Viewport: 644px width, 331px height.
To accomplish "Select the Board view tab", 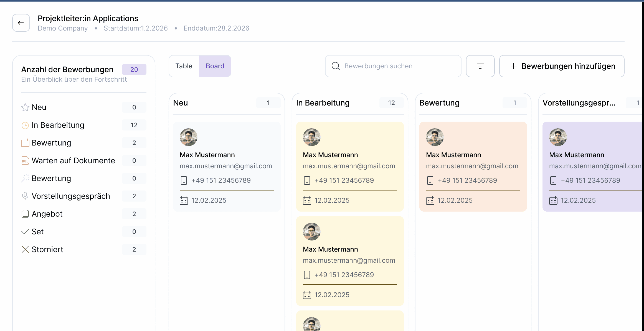I will point(215,66).
